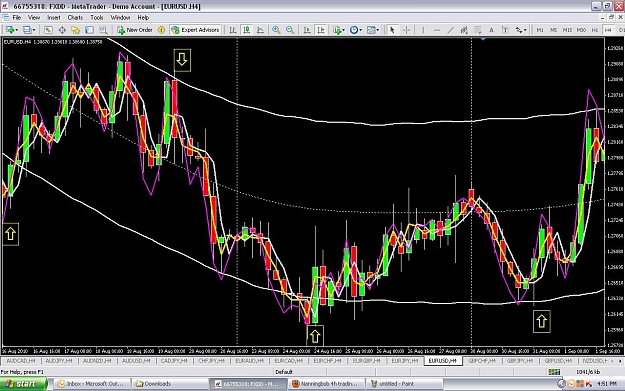This screenshot has width=625, height=391.
Task: Toggle the Navigator star-folder icon
Action: pos(76,30)
